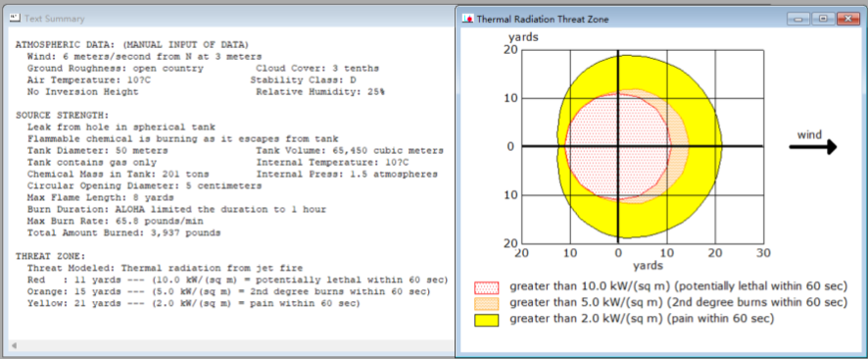Click 'Tank Diameter: 50 meters' text
868x359 pixels.
point(97,151)
